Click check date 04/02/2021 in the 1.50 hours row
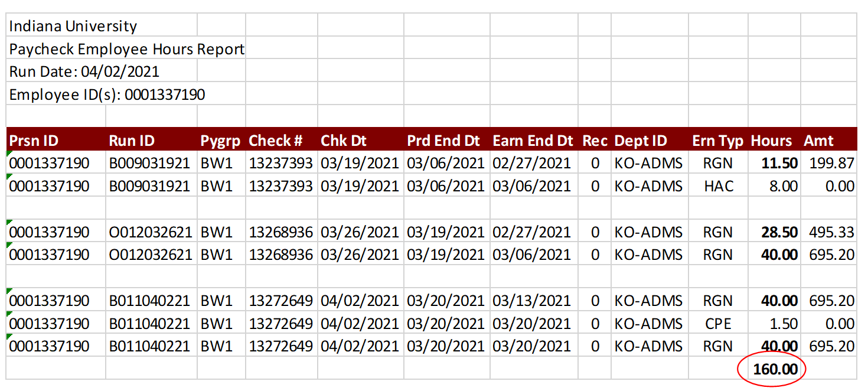This screenshot has width=868, height=391. [x=360, y=324]
